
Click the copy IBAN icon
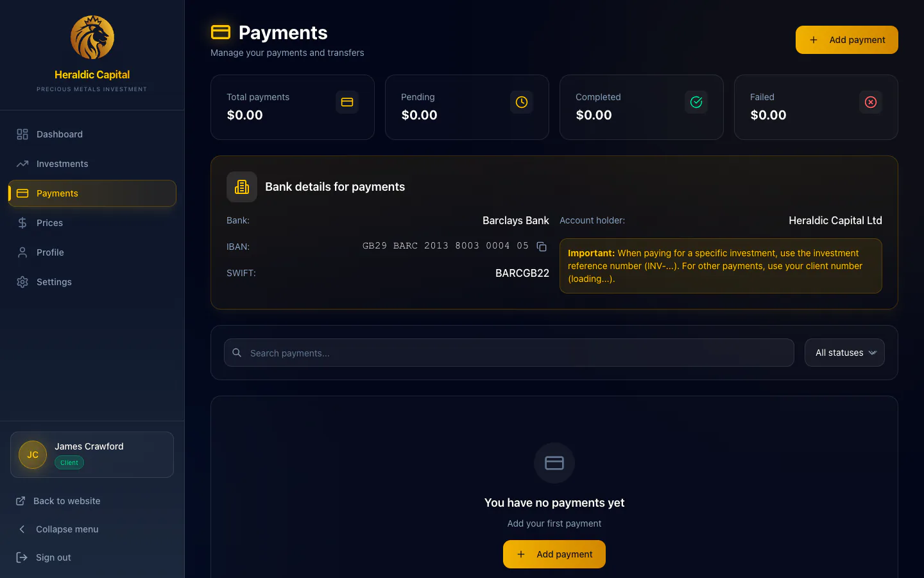point(542,246)
